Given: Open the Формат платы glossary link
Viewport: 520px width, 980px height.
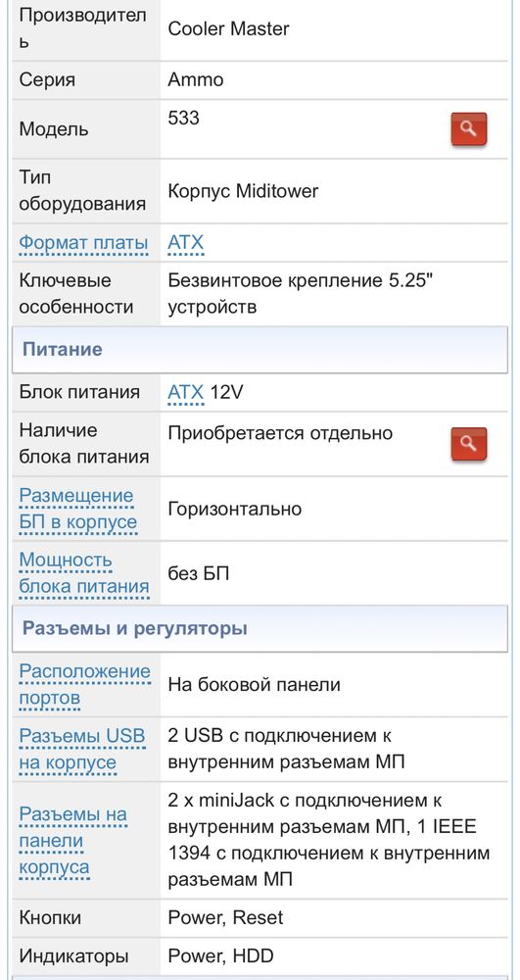Looking at the screenshot, I should (x=83, y=242).
